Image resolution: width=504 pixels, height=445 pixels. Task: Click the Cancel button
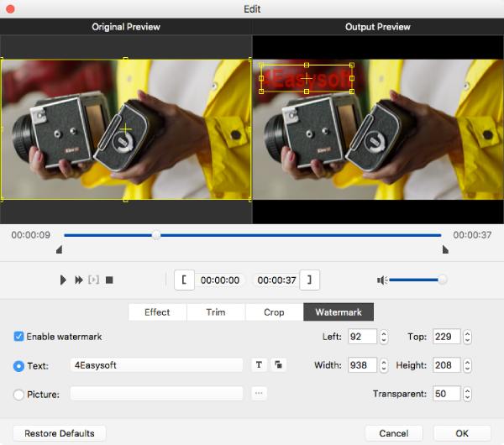394,433
